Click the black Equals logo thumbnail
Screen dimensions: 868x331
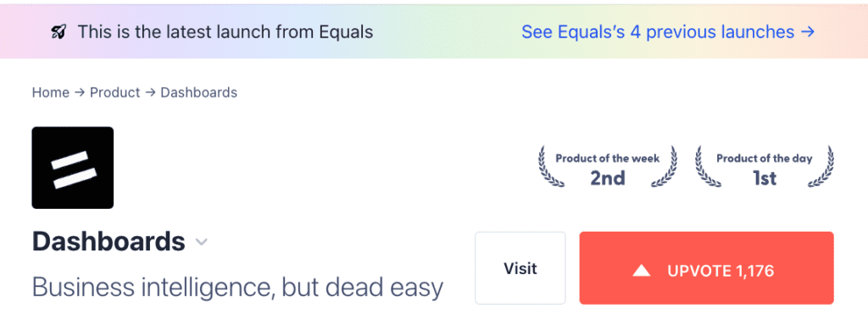coord(73,167)
